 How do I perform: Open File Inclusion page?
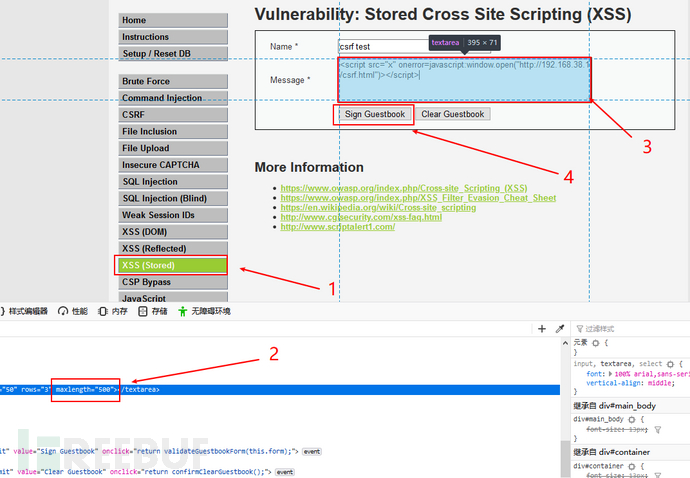coord(173,132)
